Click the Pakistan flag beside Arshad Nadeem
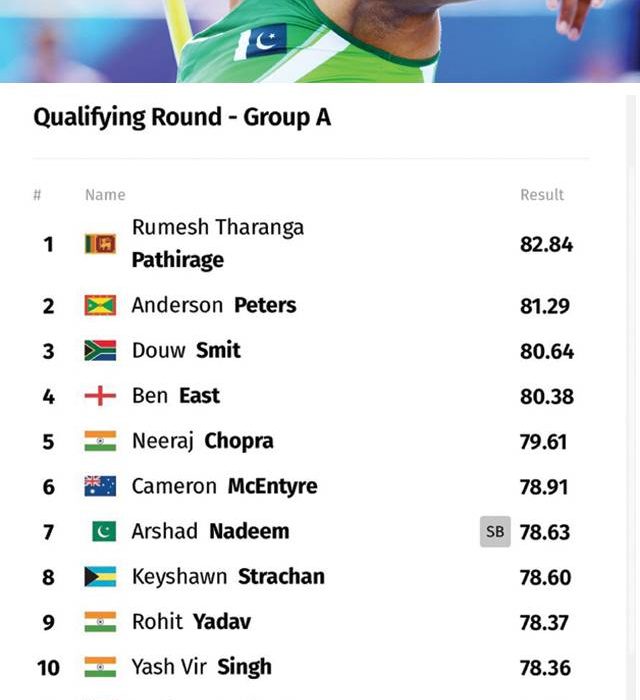640x700 pixels. (x=104, y=532)
